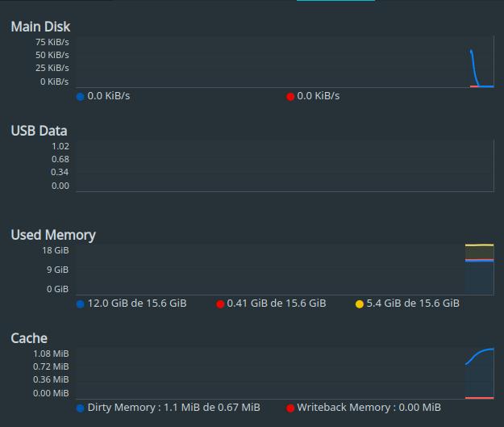Select the USB Data section title
The image size is (504, 427).
pos(39,131)
